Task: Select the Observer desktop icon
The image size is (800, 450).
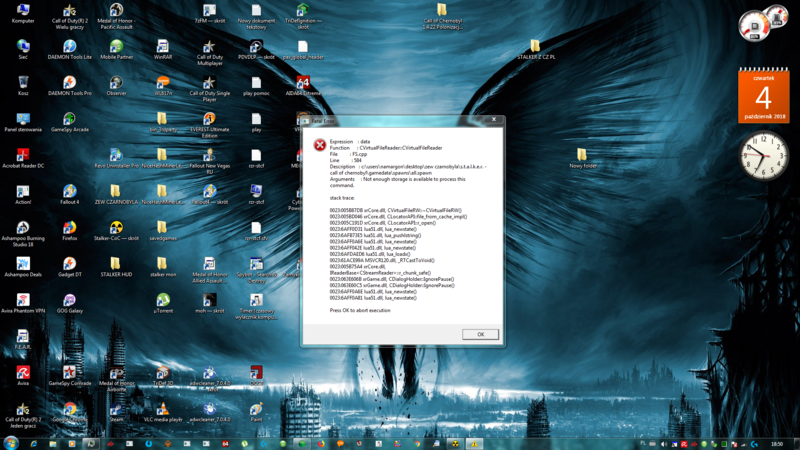Action: tap(116, 86)
